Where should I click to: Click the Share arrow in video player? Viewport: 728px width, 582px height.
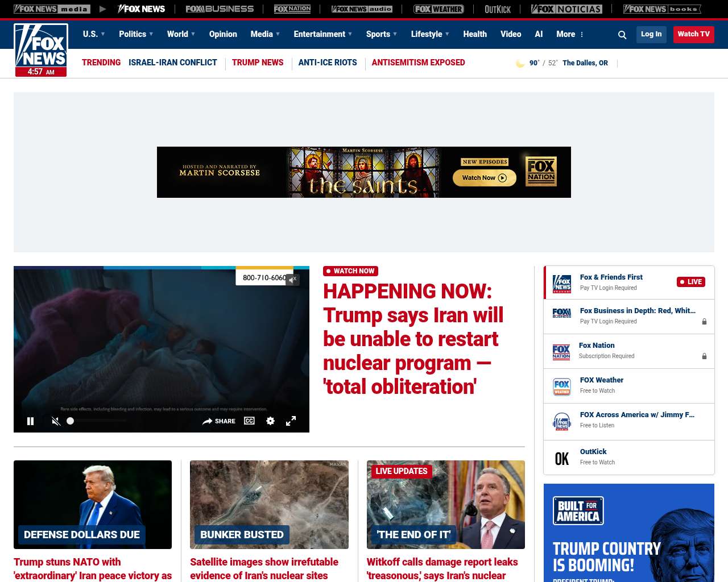tap(219, 421)
